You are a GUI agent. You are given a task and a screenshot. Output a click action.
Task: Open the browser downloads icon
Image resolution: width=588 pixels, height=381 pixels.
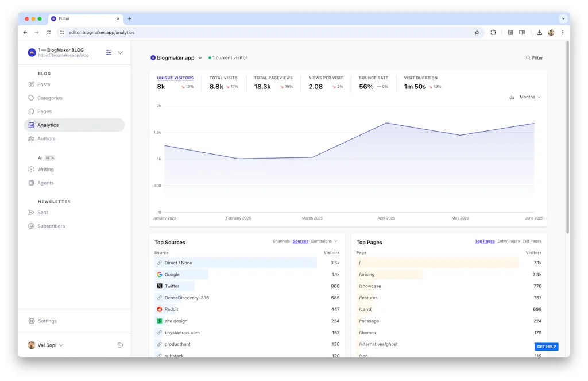coord(539,33)
